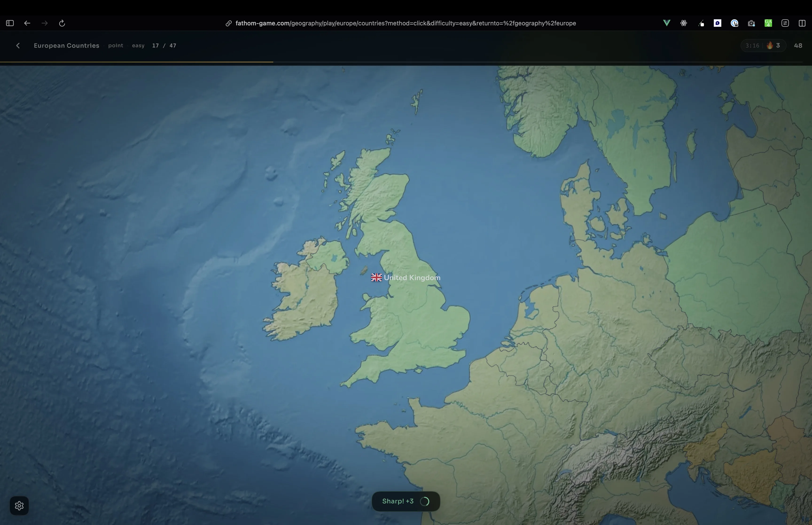Screen dimensions: 812x525
Task: Open the 1Password extension icon
Action: [x=734, y=23]
